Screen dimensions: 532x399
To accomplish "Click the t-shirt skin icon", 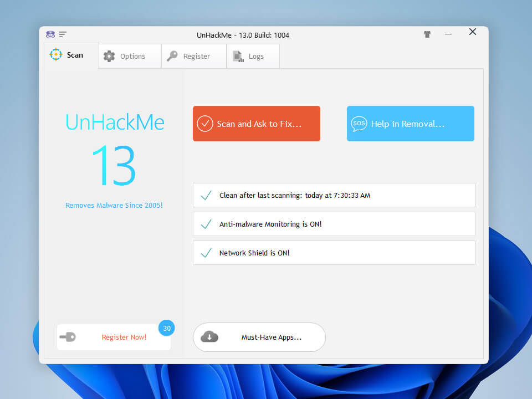I will (x=427, y=34).
